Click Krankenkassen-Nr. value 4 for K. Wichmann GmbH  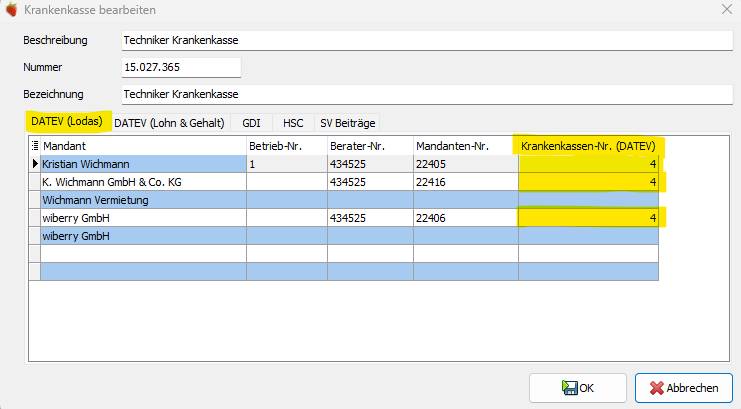point(588,182)
